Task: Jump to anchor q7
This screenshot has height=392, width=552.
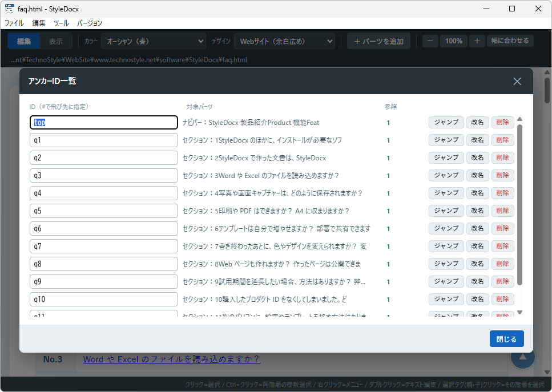Action: click(446, 246)
